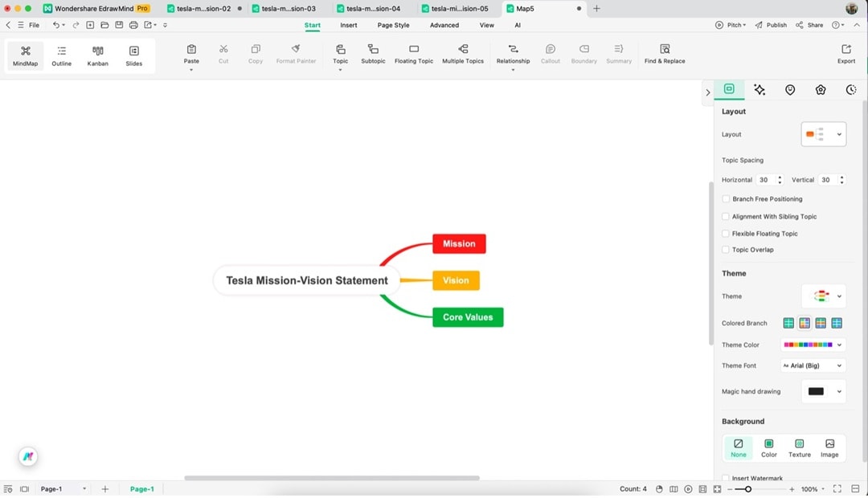
Task: Add a new Topic
Action: tap(341, 55)
